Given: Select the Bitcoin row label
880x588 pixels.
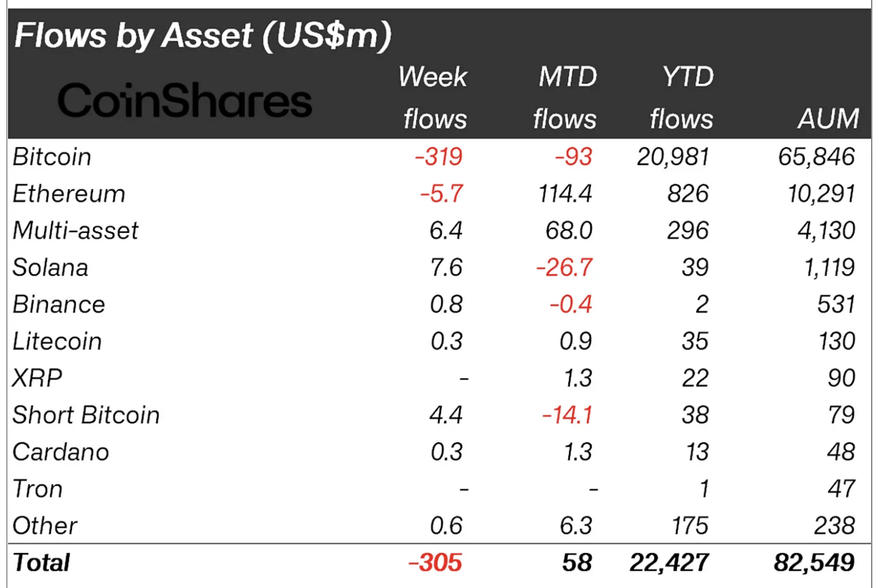Looking at the screenshot, I should coord(52,157).
